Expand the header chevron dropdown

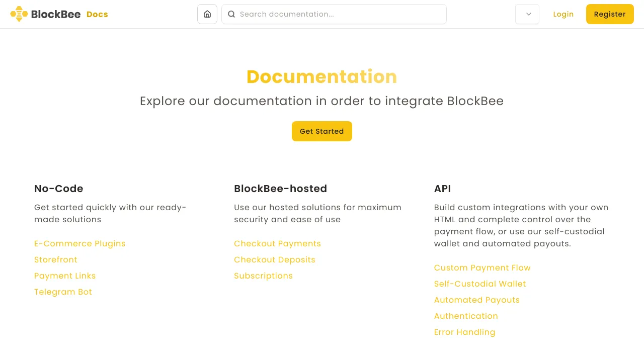pos(527,14)
